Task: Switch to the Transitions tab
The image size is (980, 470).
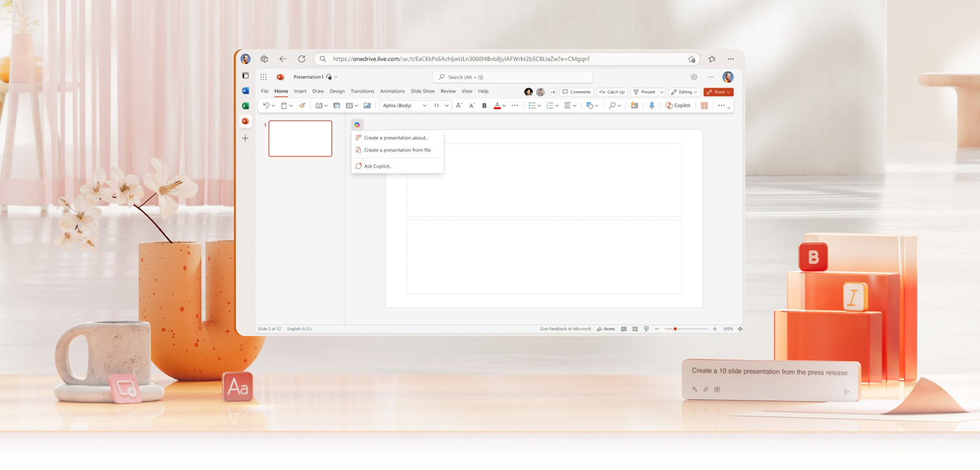Action: pos(362,91)
